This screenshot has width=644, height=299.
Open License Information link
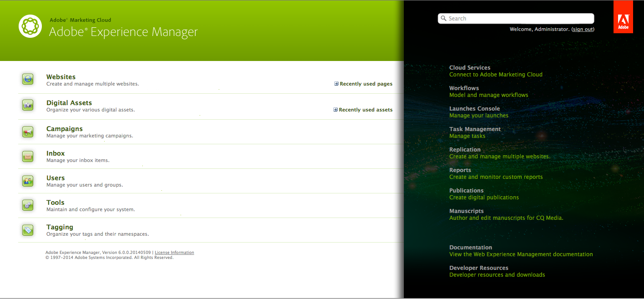click(174, 253)
